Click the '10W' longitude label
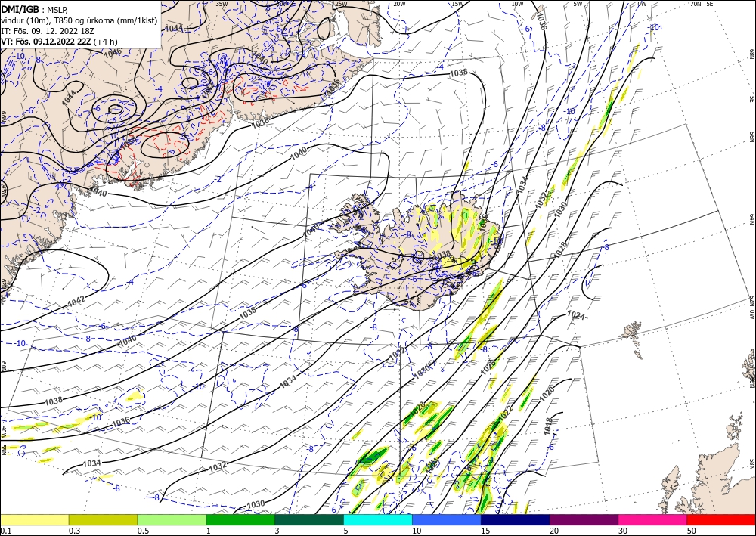The image size is (756, 536). [x=517, y=3]
